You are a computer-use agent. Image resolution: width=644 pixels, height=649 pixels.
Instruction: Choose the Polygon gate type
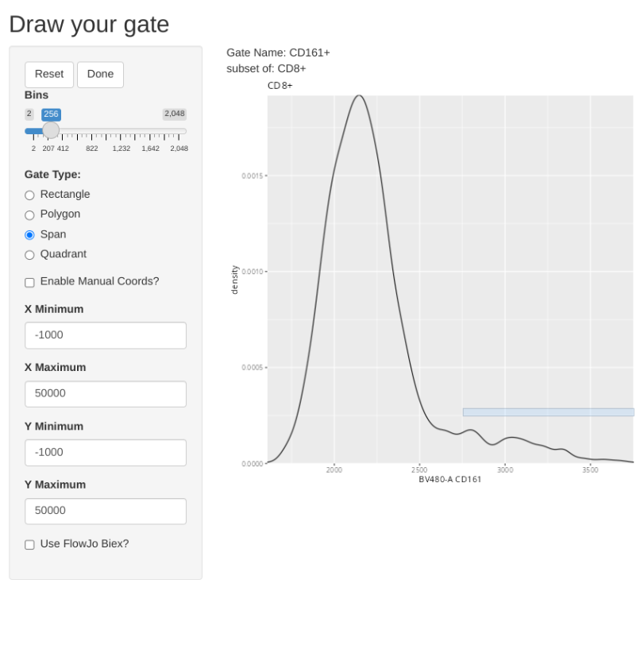[x=30, y=215]
